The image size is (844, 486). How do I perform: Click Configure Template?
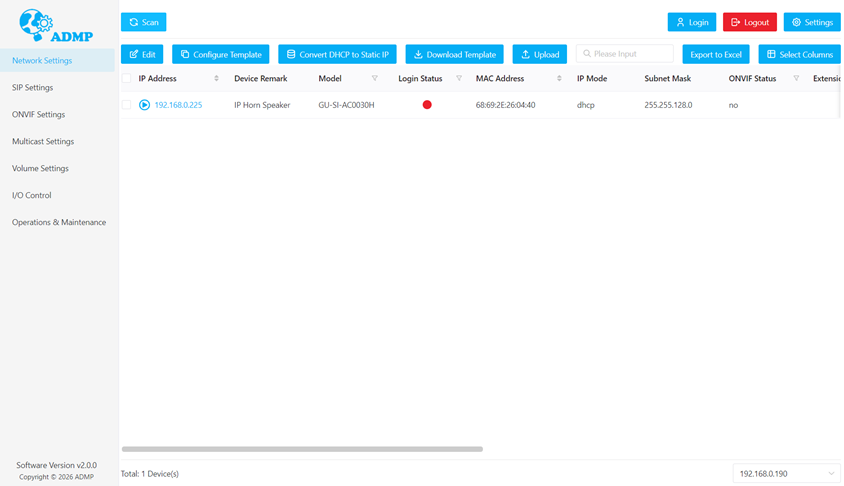[221, 54]
